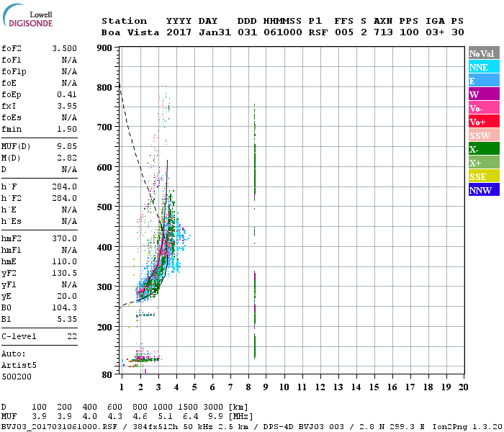The width and height of the screenshot is (504, 432).
Task: Click the Lowell Digisonde logo
Action: point(27,19)
